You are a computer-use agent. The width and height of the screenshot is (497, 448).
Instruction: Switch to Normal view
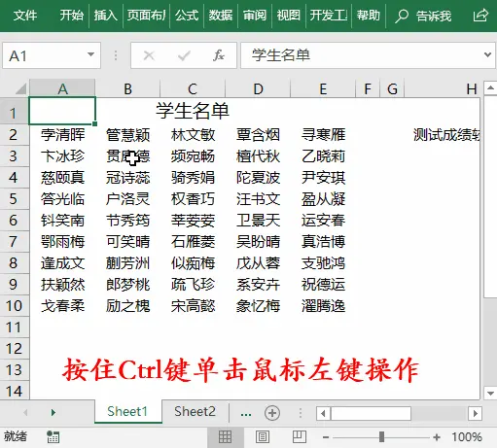coord(225,437)
